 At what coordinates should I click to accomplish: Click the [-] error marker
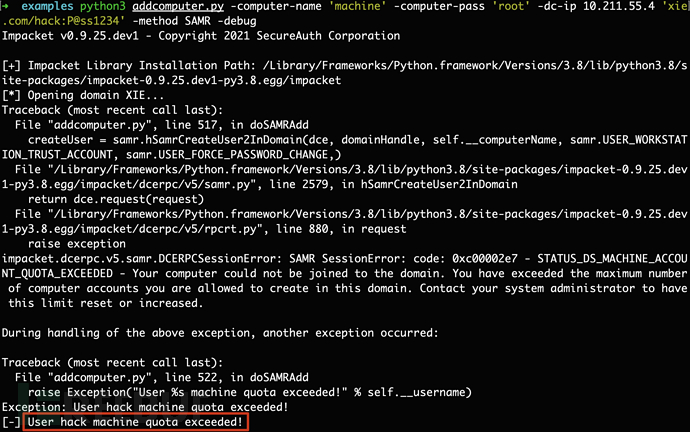13,423
